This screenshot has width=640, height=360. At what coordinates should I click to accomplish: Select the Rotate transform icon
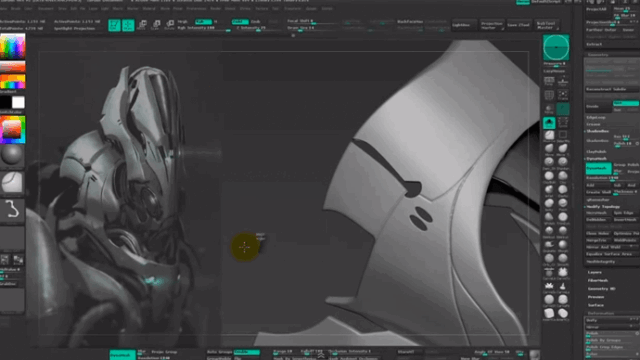click(169, 25)
